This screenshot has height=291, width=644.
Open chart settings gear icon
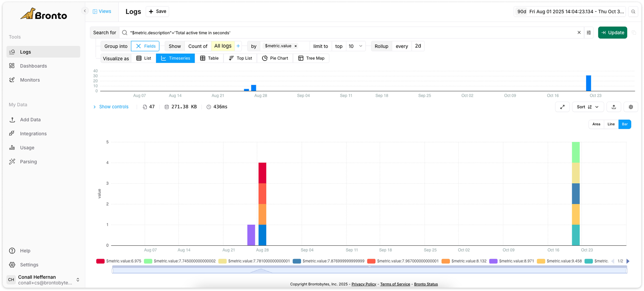click(x=631, y=107)
